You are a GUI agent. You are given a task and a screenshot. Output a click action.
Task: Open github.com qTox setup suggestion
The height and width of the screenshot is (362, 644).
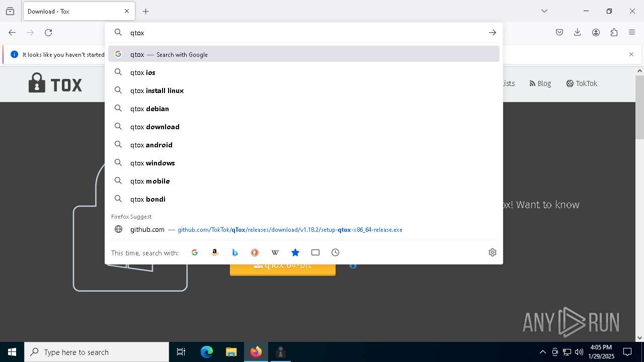click(x=304, y=229)
